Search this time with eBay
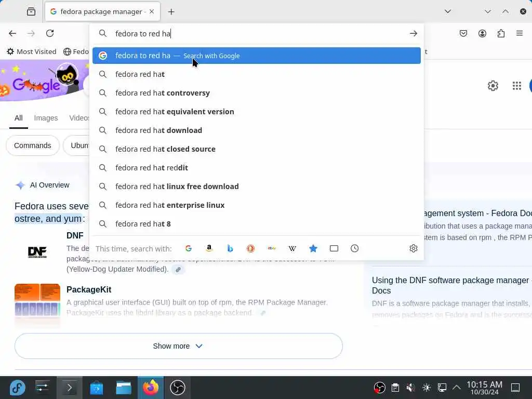 272,248
